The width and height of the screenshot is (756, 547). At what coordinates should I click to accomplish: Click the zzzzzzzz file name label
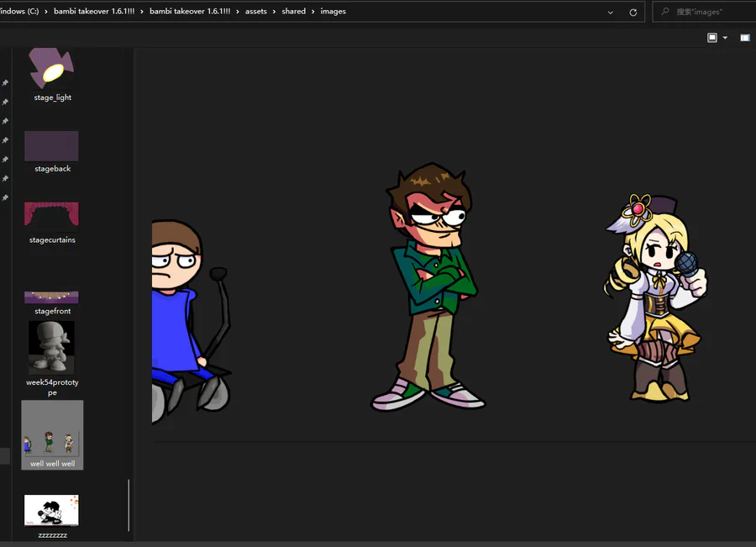pyautogui.click(x=53, y=535)
